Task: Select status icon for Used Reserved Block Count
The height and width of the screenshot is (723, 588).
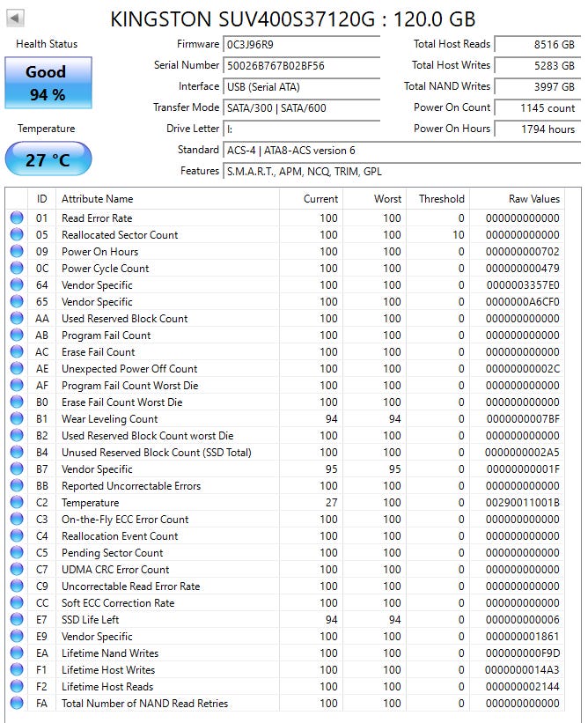Action: [x=17, y=318]
